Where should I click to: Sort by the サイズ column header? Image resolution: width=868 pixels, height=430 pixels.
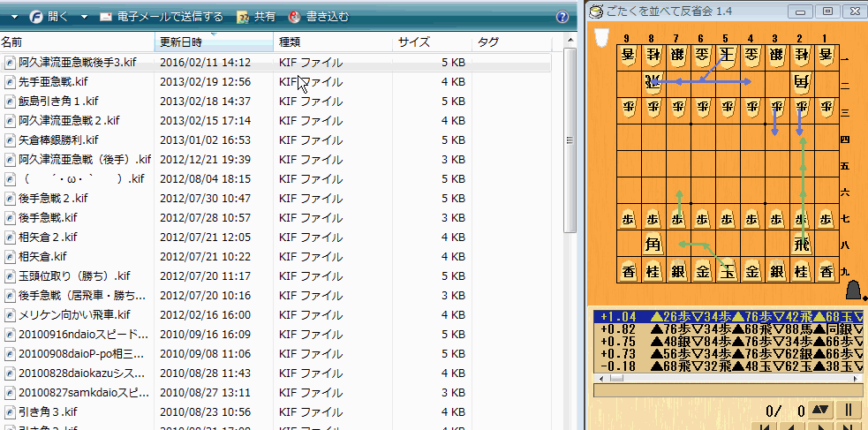pos(433,42)
